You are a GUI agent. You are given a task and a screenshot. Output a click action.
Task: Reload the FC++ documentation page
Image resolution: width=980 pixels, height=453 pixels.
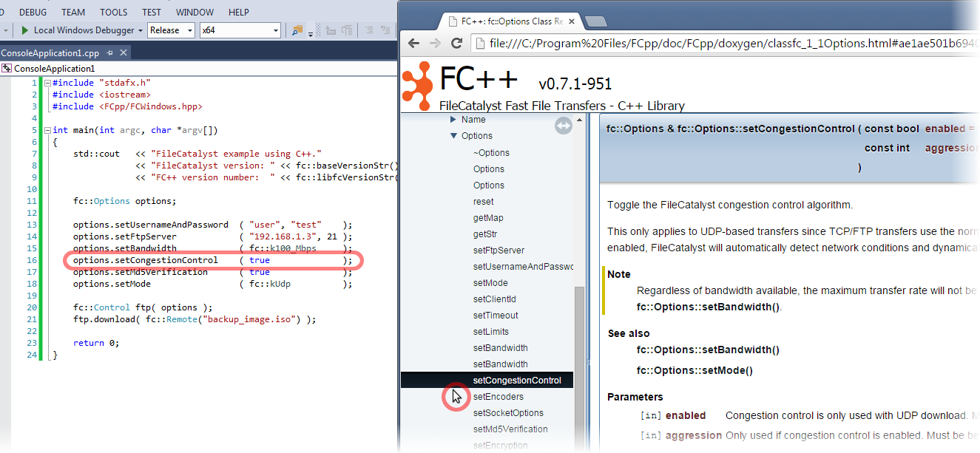tap(458, 44)
